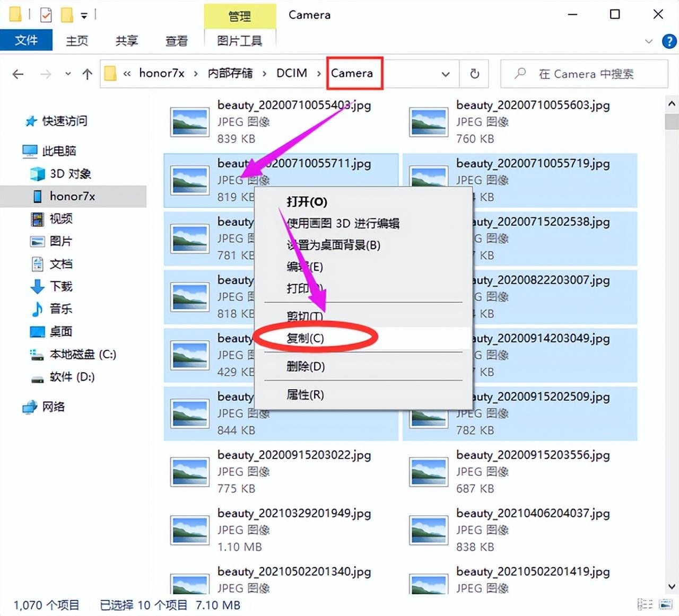This screenshot has width=679, height=616.
Task: Open 软件 (D:) drive in sidebar
Action: tap(63, 377)
